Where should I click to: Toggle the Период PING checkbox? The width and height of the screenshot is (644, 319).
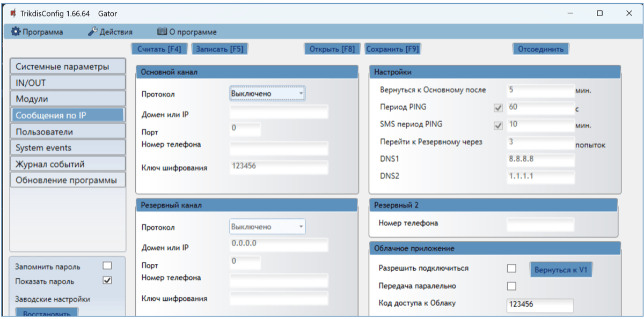pos(498,108)
